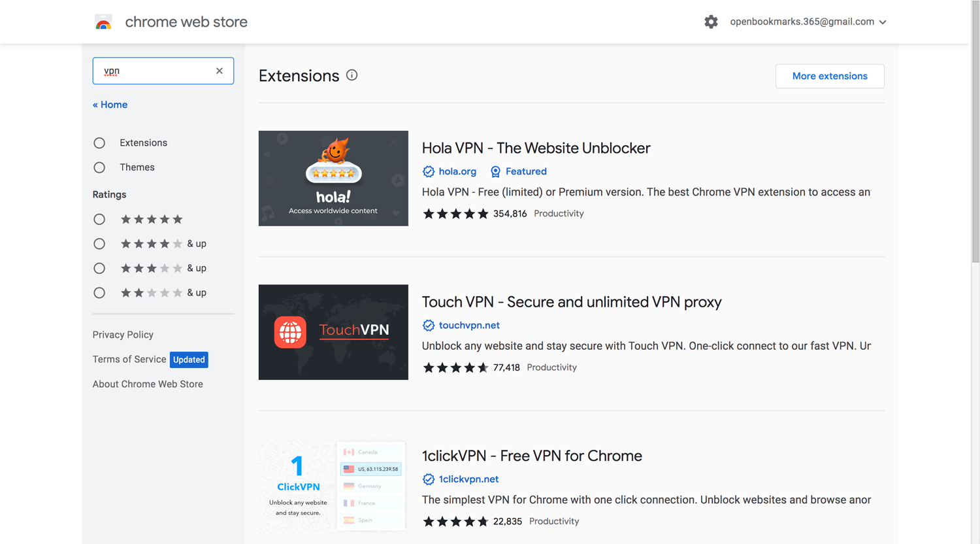Open Hola VPN - The Website Unblocker title
The height and width of the screenshot is (544, 980).
click(536, 148)
